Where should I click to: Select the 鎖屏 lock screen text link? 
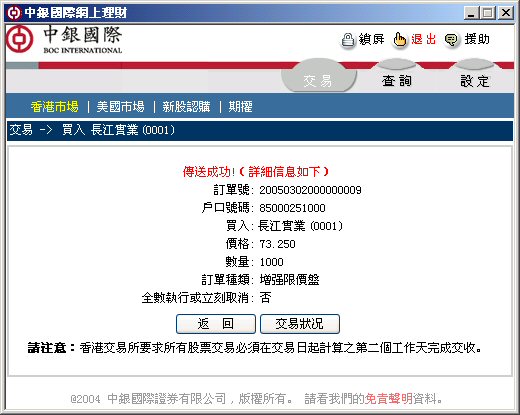click(x=372, y=39)
